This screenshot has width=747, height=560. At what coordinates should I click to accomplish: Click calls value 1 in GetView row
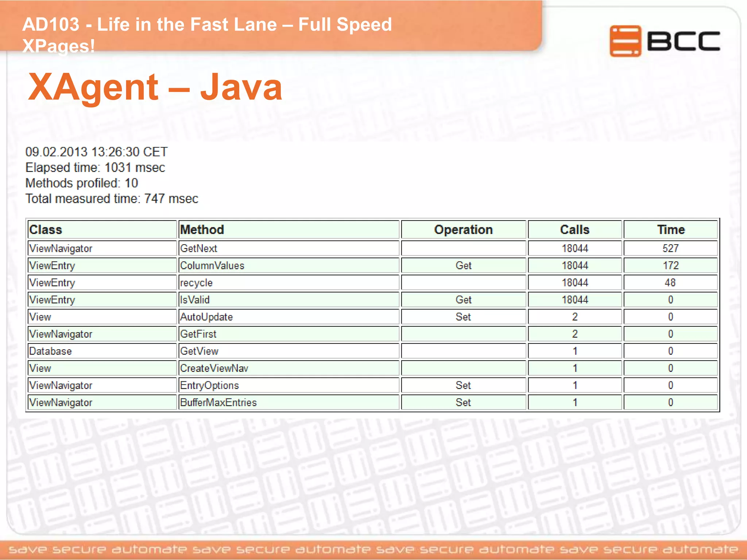pyautogui.click(x=574, y=351)
